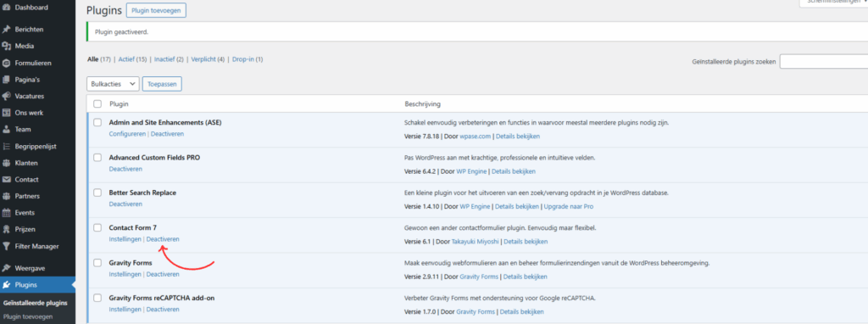The height and width of the screenshot is (324, 868).
Task: Click the Filter Manager funnel icon
Action: 7,247
